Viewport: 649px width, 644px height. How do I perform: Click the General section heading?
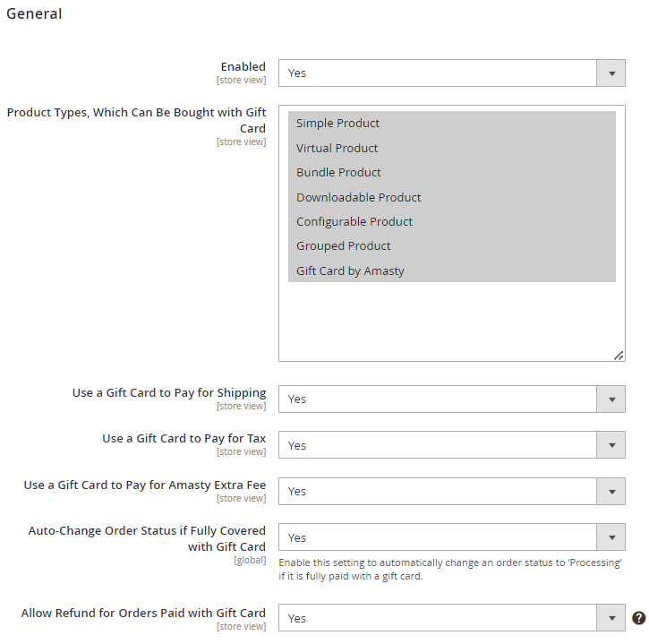click(x=34, y=13)
